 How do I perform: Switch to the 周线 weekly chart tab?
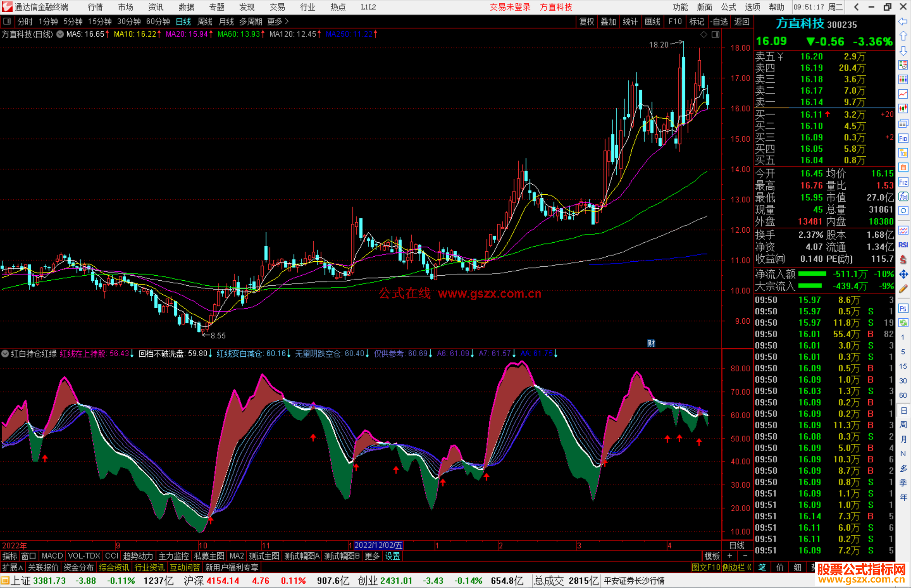tap(205, 21)
